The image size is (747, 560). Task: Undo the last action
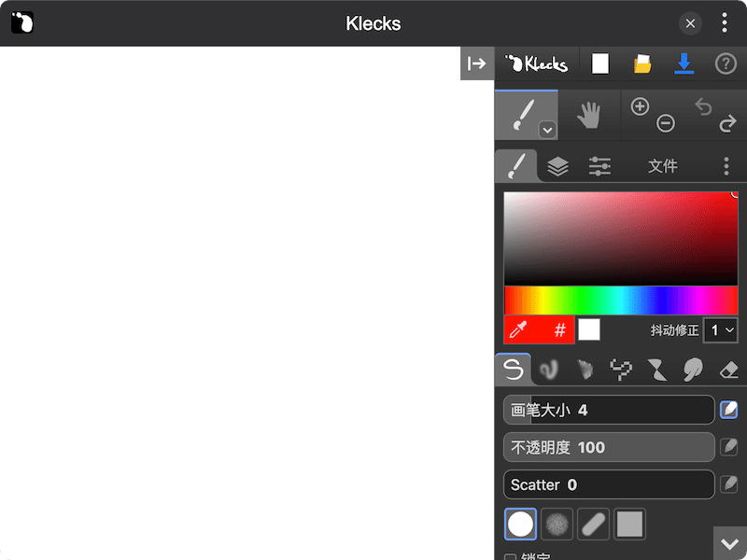point(703,106)
